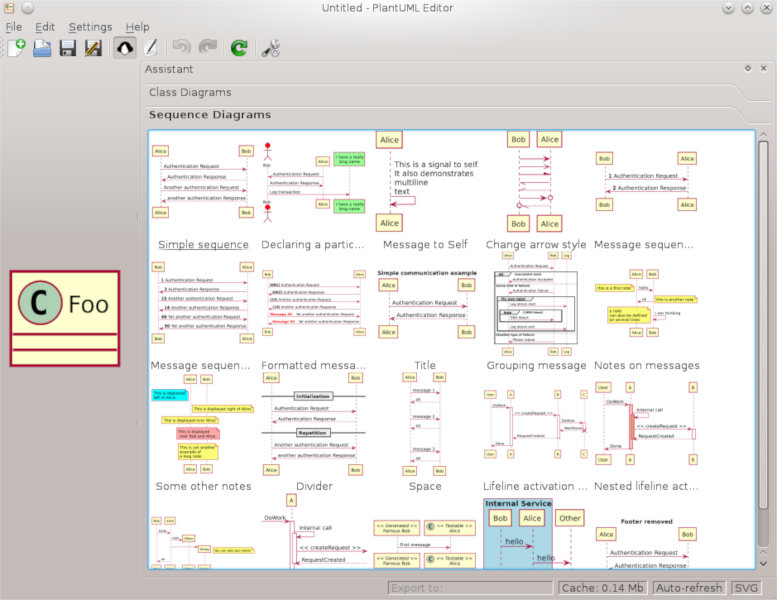The width and height of the screenshot is (777, 600).
Task: Toggle Auto-refresh in the status bar
Action: (688, 588)
